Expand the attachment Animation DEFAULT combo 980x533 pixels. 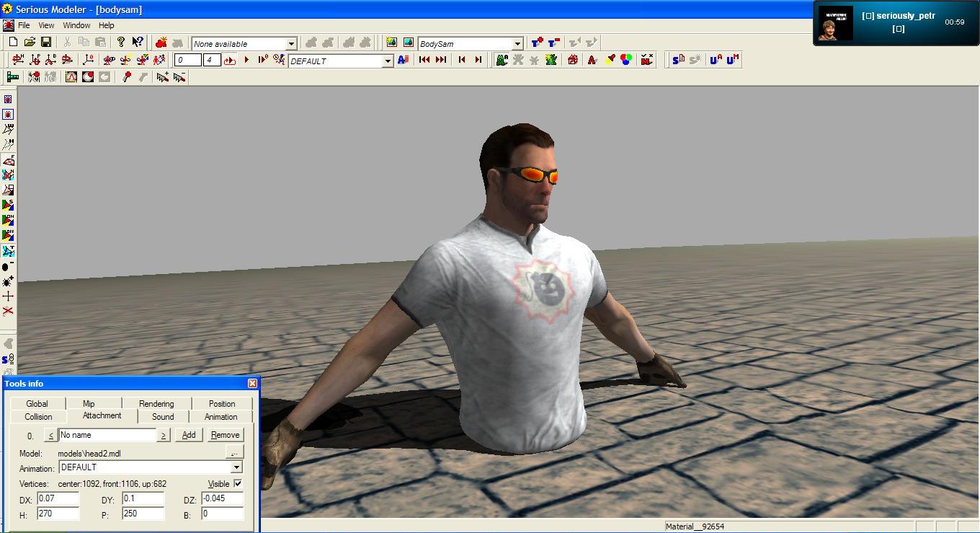[x=236, y=467]
